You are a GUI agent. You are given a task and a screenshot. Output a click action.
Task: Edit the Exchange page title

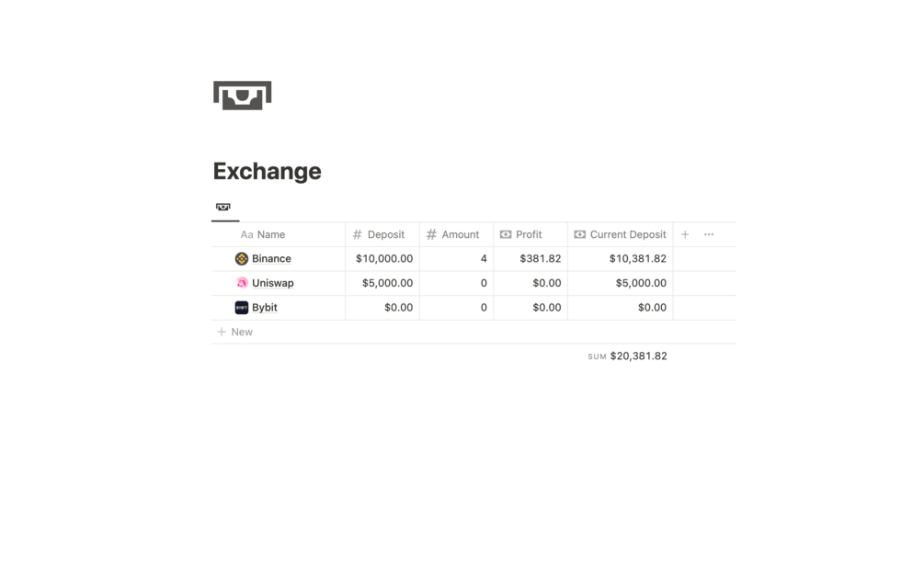point(267,171)
